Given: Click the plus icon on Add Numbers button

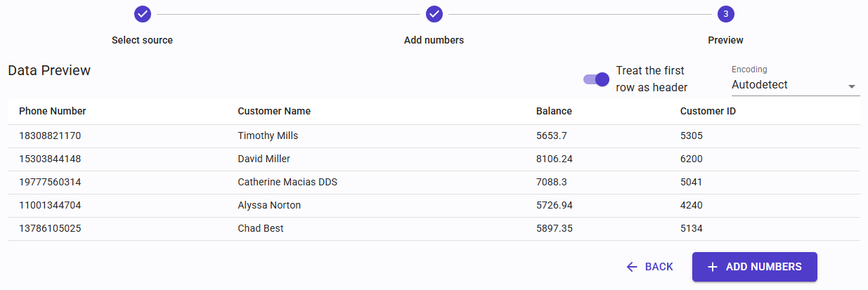Looking at the screenshot, I should (x=713, y=267).
